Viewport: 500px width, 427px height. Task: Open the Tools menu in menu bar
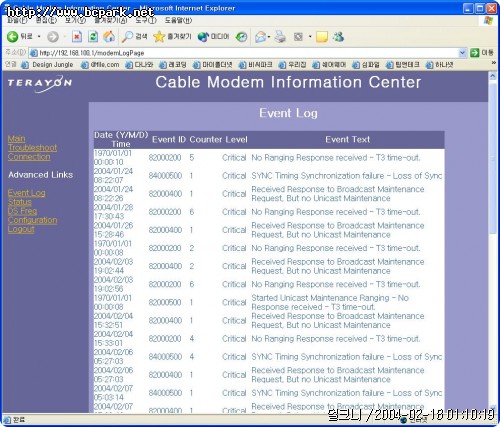pyautogui.click(x=146, y=21)
